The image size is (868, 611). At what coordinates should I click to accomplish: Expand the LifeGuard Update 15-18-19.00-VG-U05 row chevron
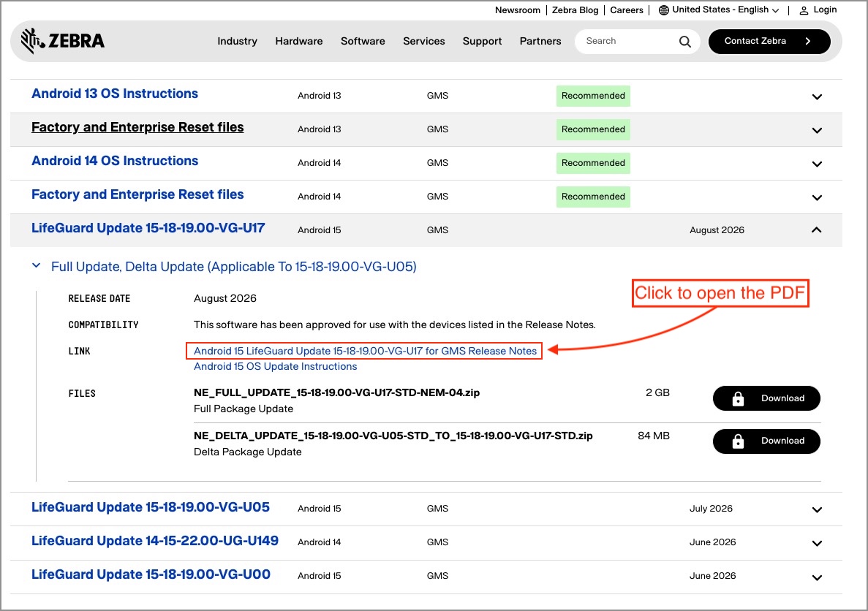tap(817, 509)
